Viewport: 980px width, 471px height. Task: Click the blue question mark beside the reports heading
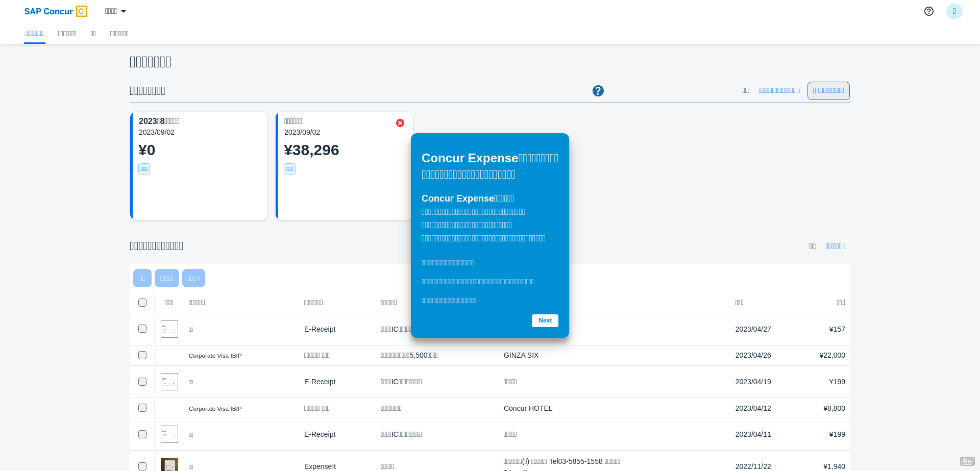pyautogui.click(x=598, y=91)
